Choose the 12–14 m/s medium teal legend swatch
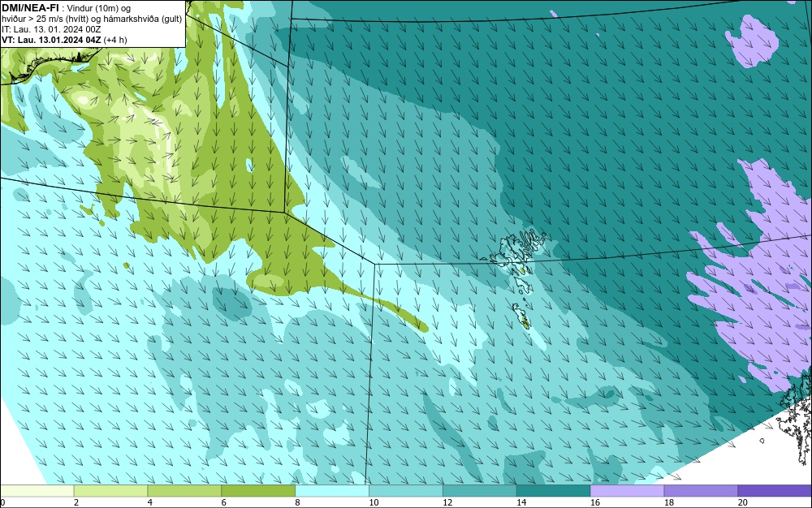This screenshot has height=508, width=812. pyautogui.click(x=480, y=491)
